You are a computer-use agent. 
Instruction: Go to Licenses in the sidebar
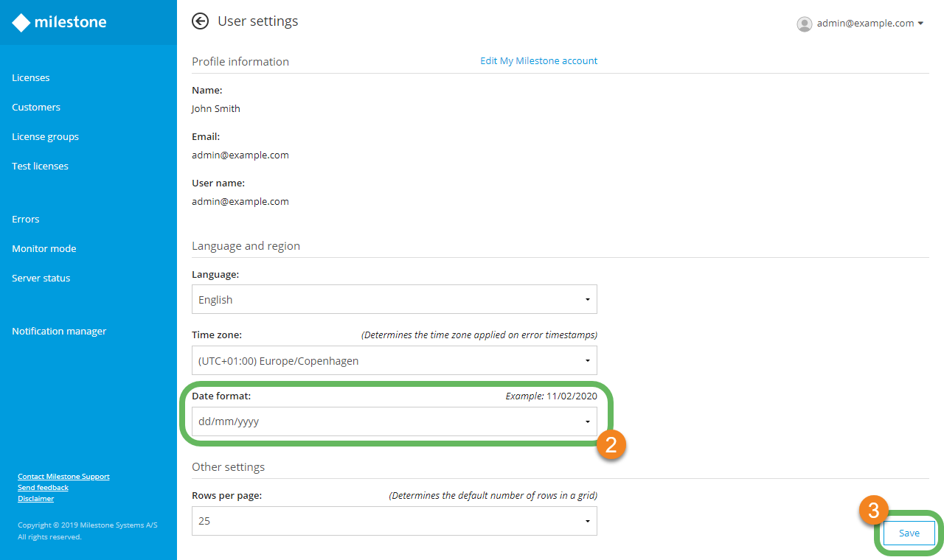pyautogui.click(x=31, y=78)
